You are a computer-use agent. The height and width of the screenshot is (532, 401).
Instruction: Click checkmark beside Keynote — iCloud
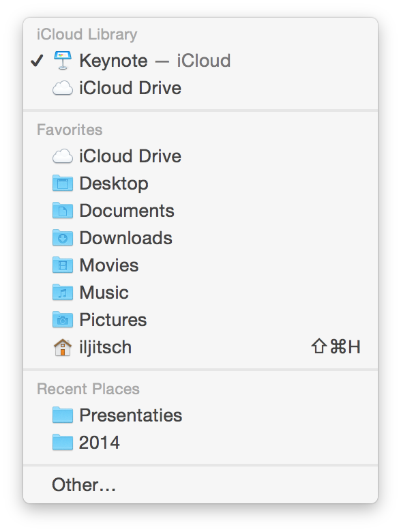point(37,61)
